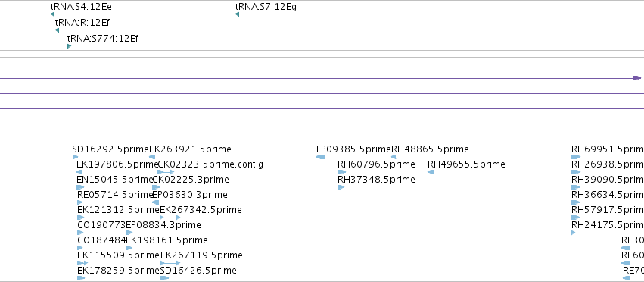Select the SD16292.5prime EST glyph
The image size is (644, 282).
point(75,157)
